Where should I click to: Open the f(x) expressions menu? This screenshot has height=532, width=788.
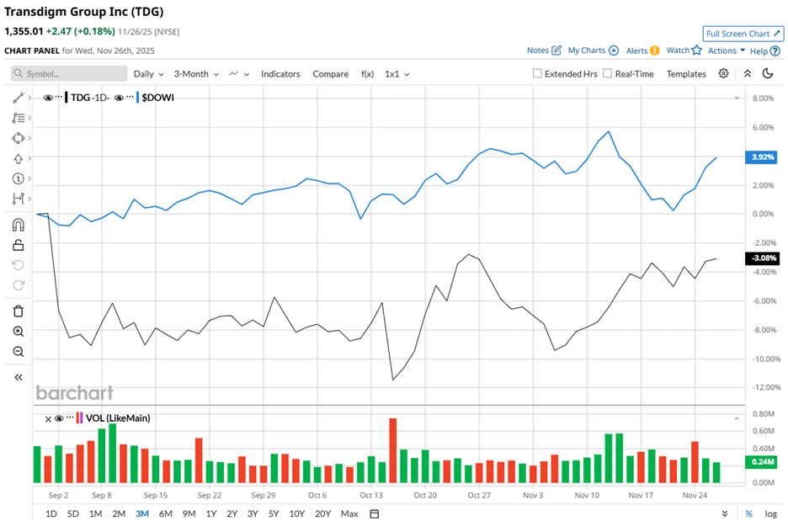coord(367,74)
